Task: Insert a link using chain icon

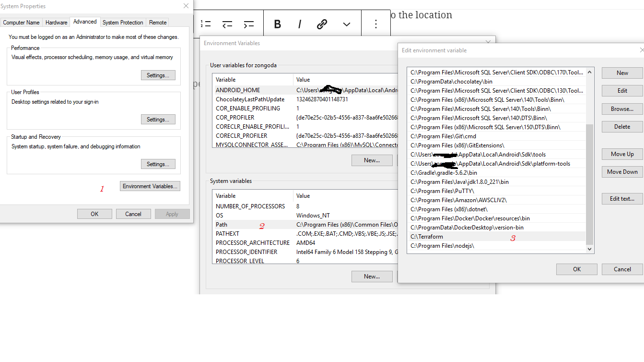Action: 322,24
